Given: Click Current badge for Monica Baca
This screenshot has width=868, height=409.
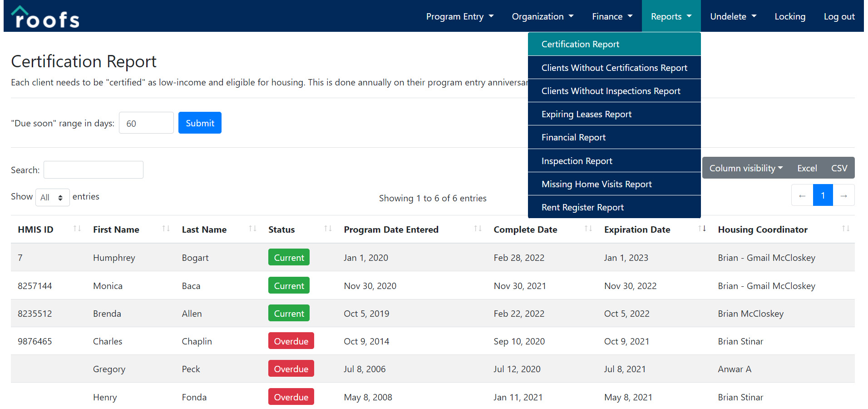Looking at the screenshot, I should [289, 285].
